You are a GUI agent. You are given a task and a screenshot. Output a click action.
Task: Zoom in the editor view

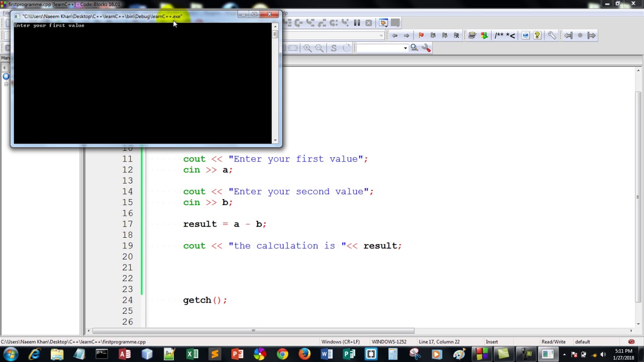307,48
